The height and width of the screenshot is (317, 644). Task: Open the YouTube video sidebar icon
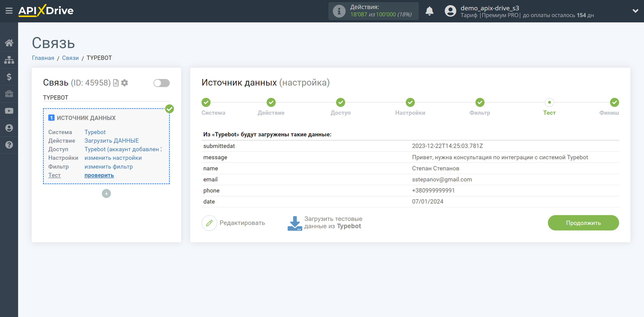pos(9,111)
